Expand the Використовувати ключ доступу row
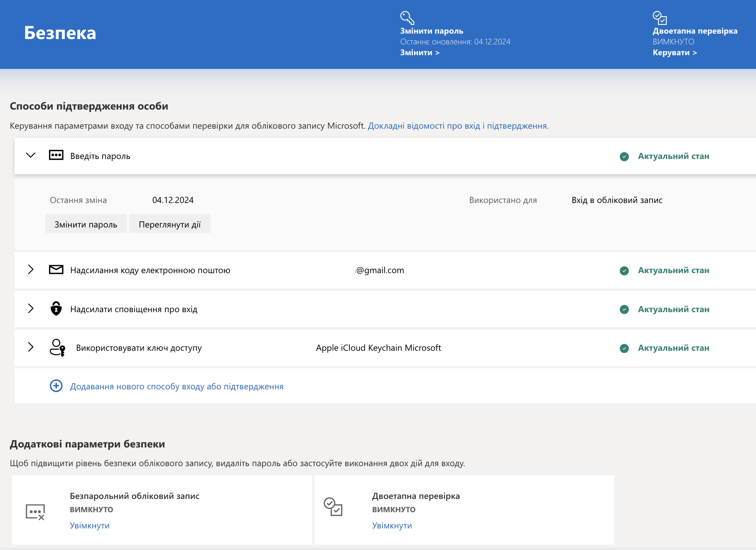The width and height of the screenshot is (756, 550). pyautogui.click(x=31, y=347)
